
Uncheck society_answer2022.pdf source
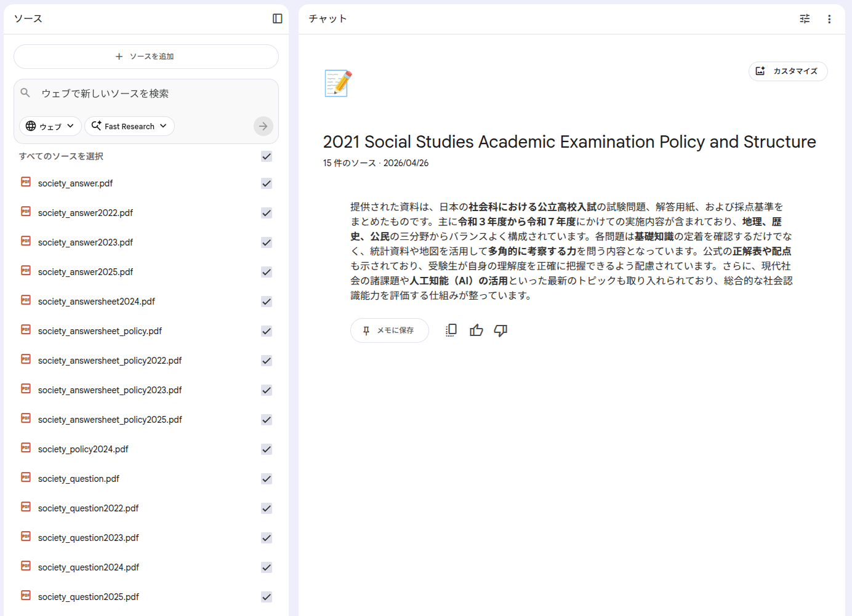(267, 213)
